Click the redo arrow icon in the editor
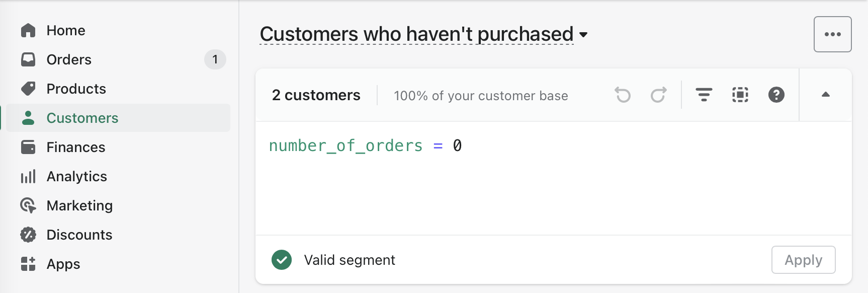The image size is (868, 293). pos(658,95)
